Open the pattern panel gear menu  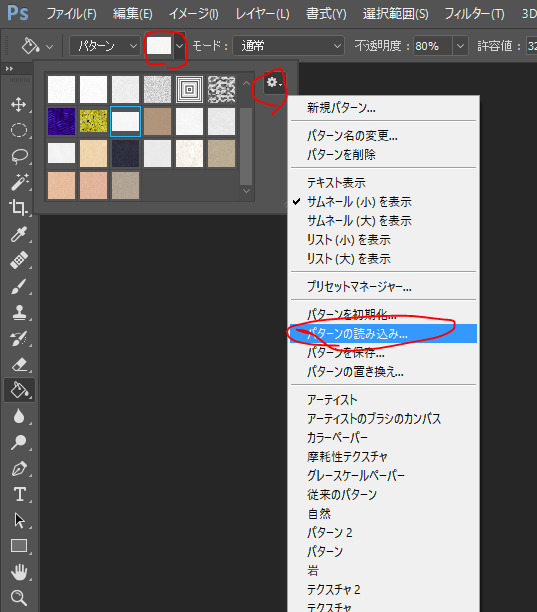(x=274, y=83)
